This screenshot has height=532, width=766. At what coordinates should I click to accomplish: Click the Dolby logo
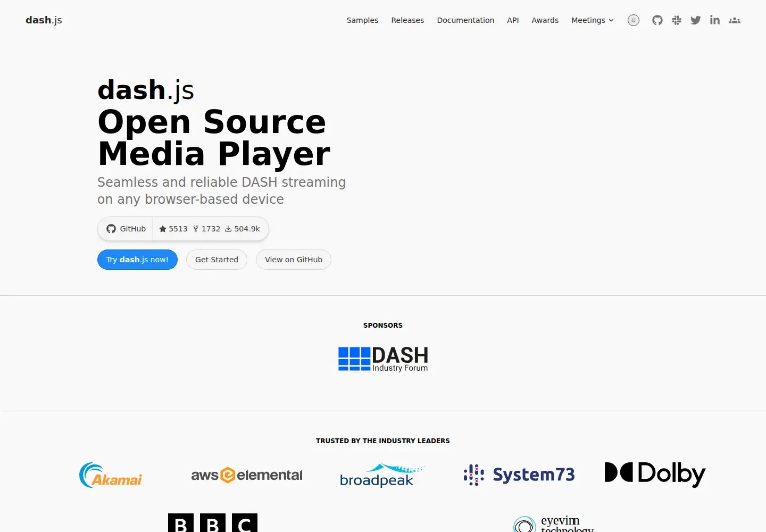click(655, 475)
